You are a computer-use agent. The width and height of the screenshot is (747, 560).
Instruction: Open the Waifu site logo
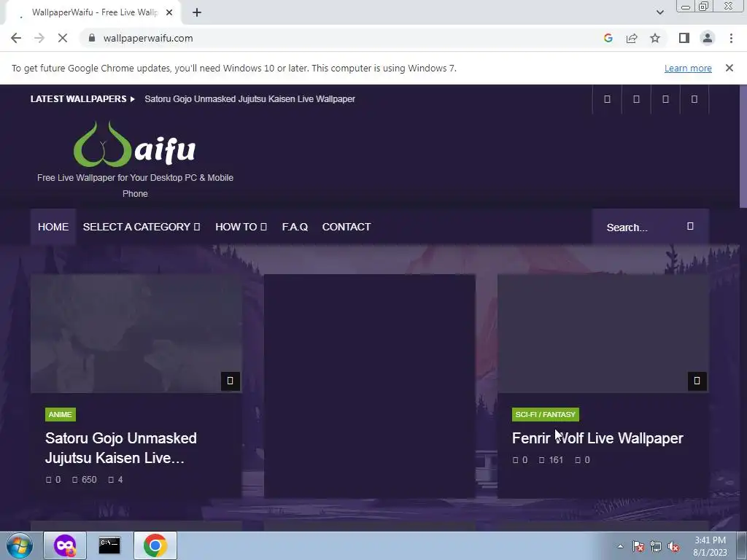tap(135, 144)
